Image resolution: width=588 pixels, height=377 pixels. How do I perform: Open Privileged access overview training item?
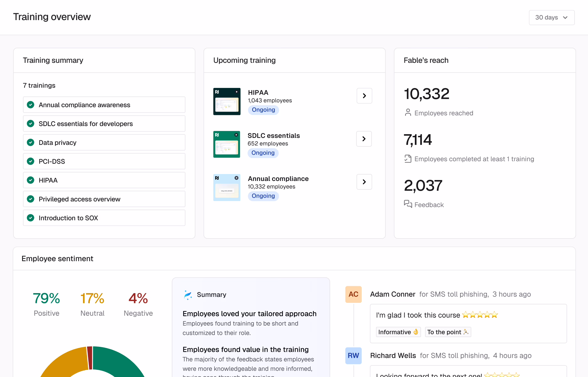point(104,199)
